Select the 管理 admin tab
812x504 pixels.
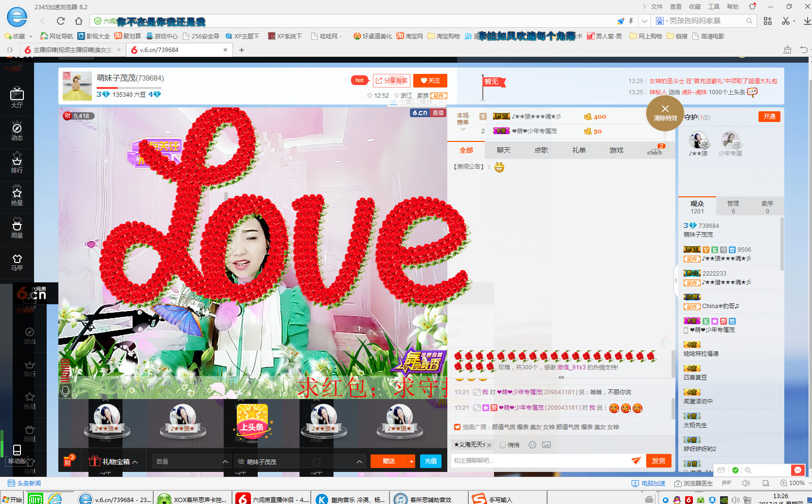pos(733,207)
